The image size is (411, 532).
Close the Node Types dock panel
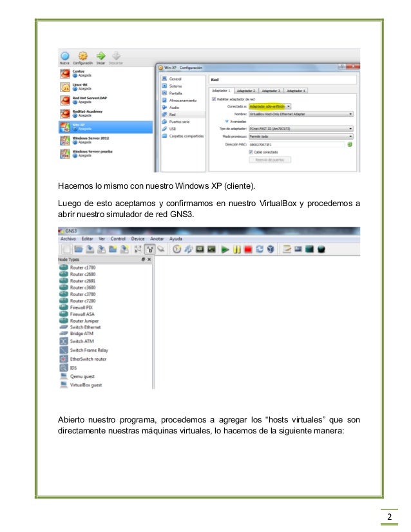(x=149, y=260)
